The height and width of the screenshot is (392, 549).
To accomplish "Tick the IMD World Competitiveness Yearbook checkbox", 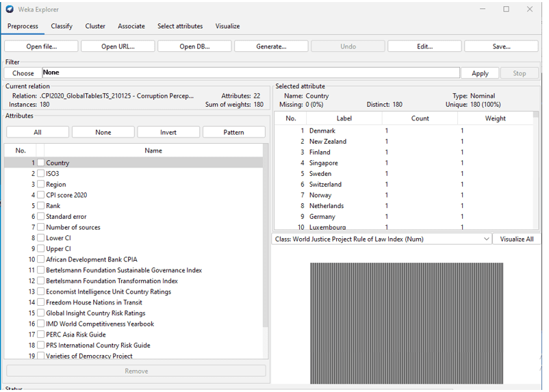I will pyautogui.click(x=41, y=324).
